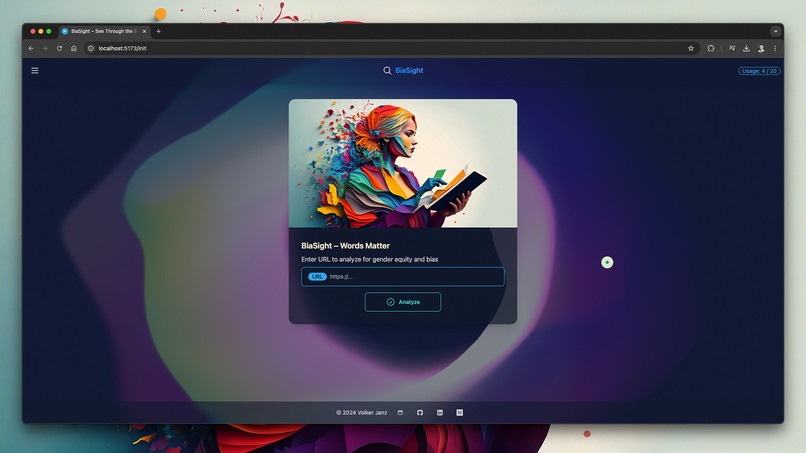Bookmark this page with star icon
806x453 pixels.
click(691, 48)
